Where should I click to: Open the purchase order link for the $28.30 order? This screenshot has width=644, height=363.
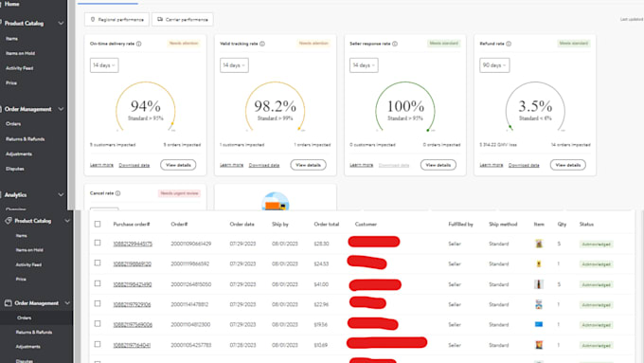[133, 244]
